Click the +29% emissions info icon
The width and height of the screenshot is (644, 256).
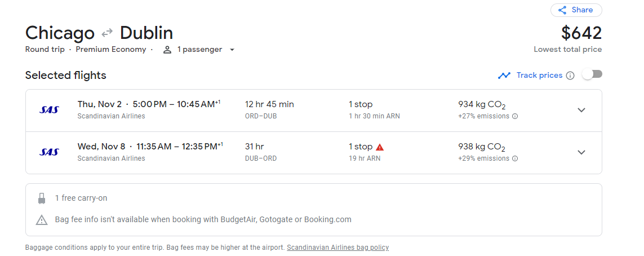coord(515,159)
